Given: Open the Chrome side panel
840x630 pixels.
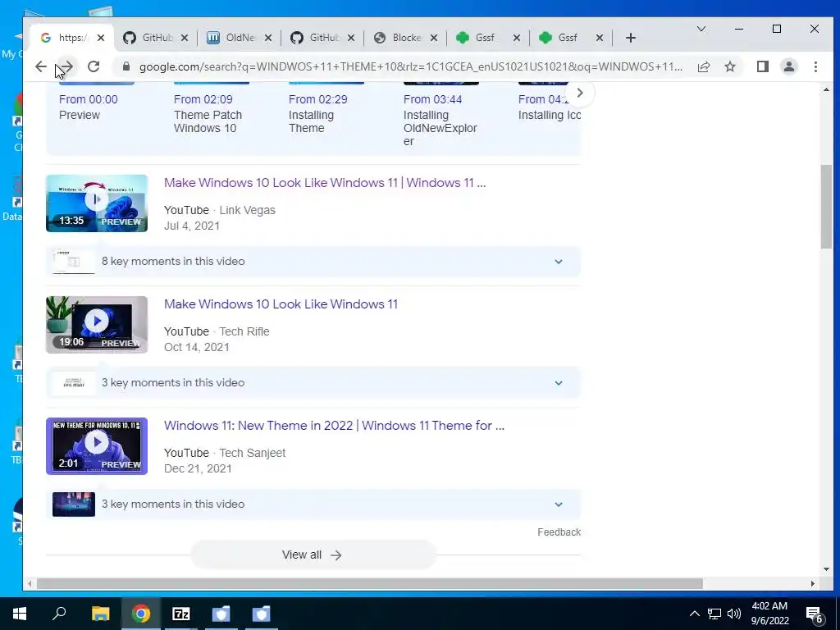Looking at the screenshot, I should coord(763,66).
